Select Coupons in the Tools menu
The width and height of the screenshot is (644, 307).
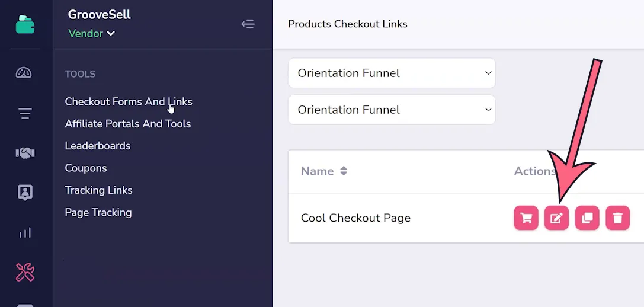click(86, 168)
